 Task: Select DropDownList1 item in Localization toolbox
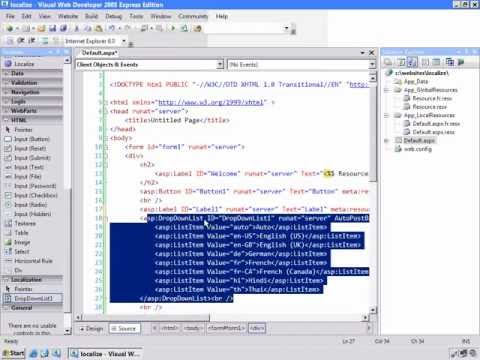32,298
